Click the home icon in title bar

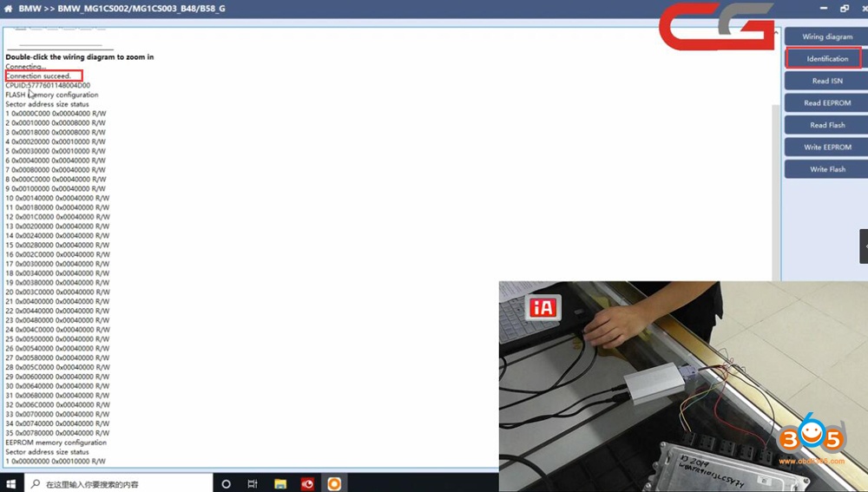pyautogui.click(x=8, y=9)
